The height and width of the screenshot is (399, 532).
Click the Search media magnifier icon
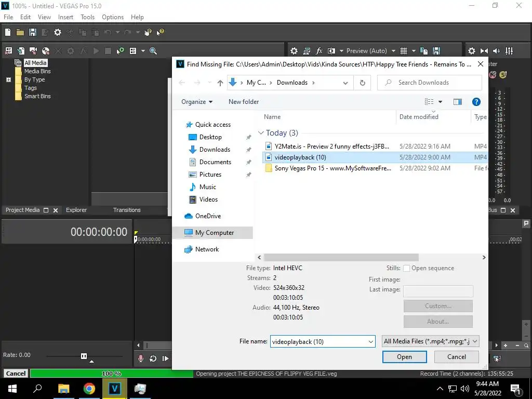coord(153,51)
